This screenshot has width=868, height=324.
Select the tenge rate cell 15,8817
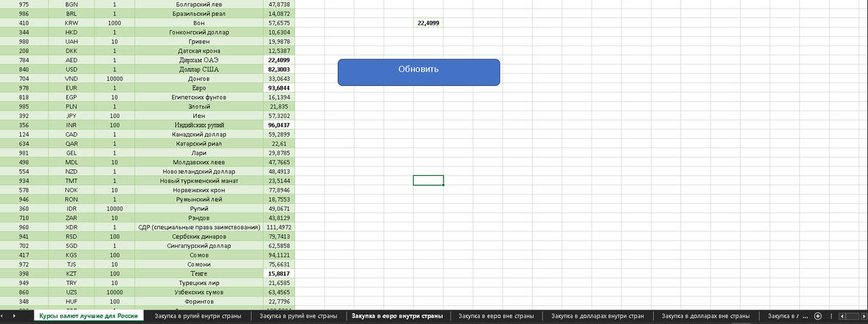tap(278, 273)
